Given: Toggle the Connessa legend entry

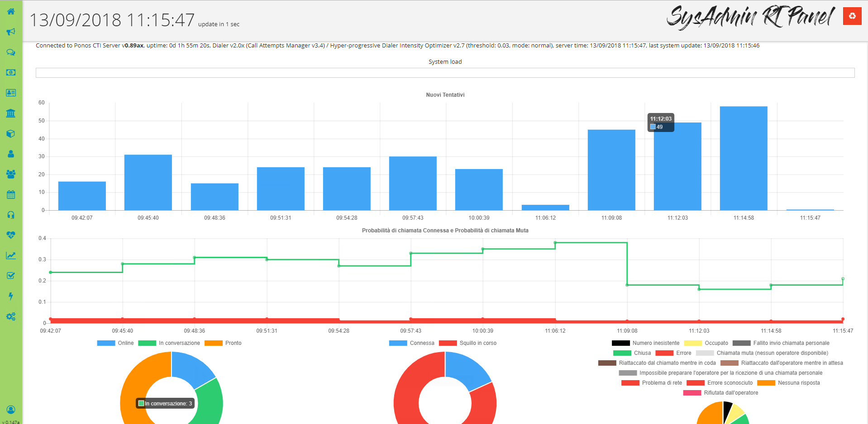Looking at the screenshot, I should coord(412,343).
